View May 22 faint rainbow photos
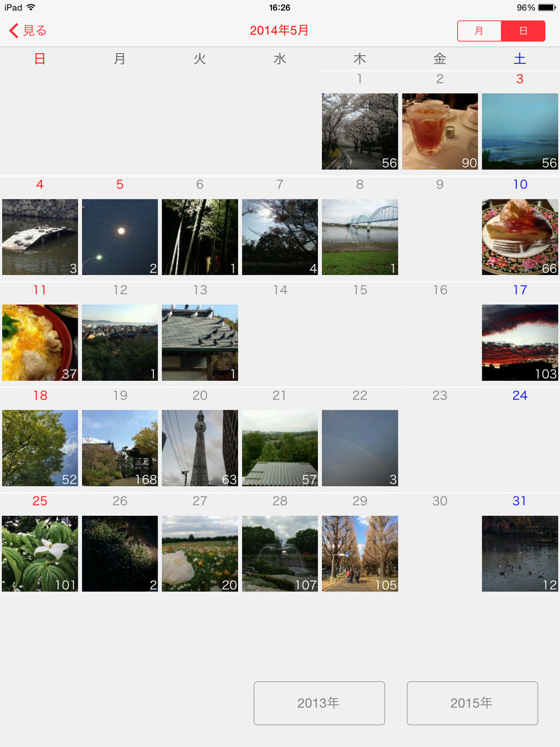The image size is (560, 747). tap(360, 448)
